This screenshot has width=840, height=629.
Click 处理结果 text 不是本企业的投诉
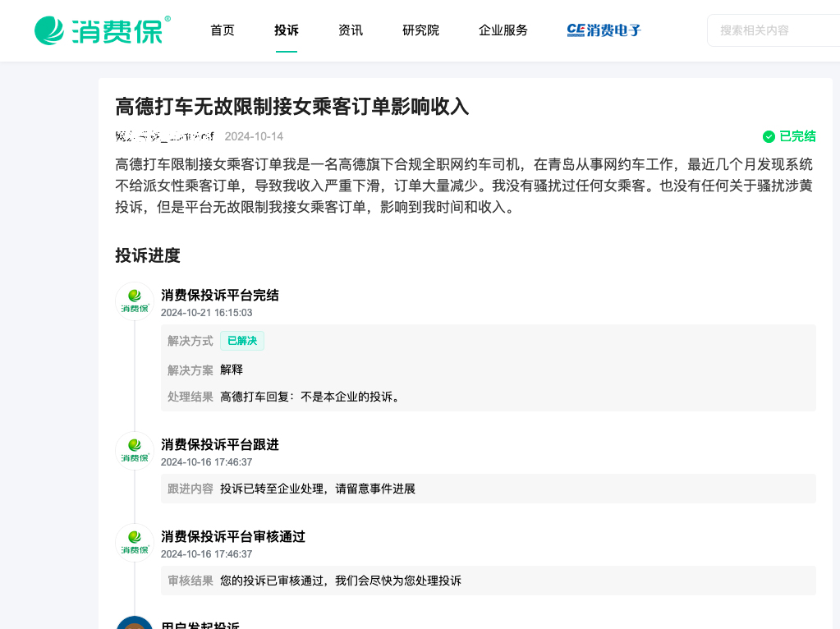[x=351, y=397]
